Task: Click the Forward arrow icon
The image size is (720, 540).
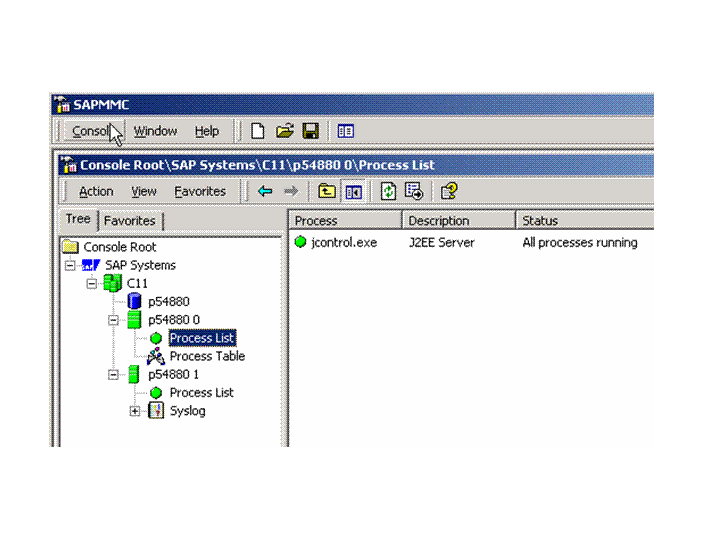Action: [292, 191]
